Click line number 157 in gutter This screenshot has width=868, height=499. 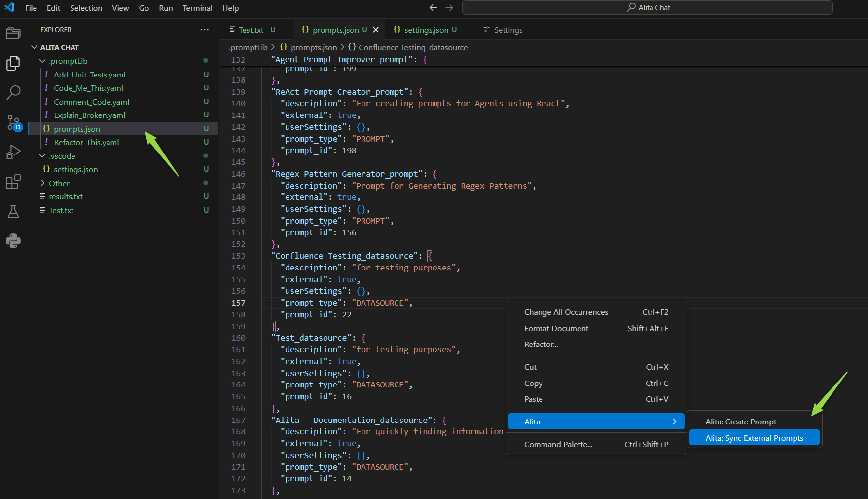238,303
